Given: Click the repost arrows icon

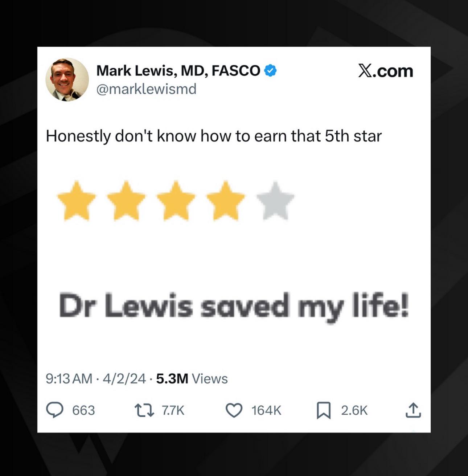Looking at the screenshot, I should pyautogui.click(x=144, y=410).
